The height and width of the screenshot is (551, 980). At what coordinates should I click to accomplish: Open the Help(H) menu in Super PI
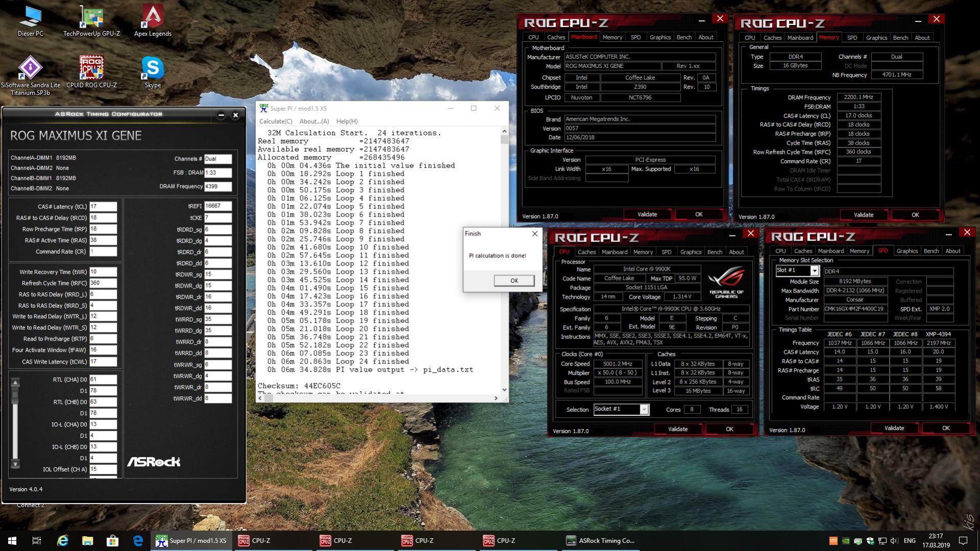tap(347, 121)
